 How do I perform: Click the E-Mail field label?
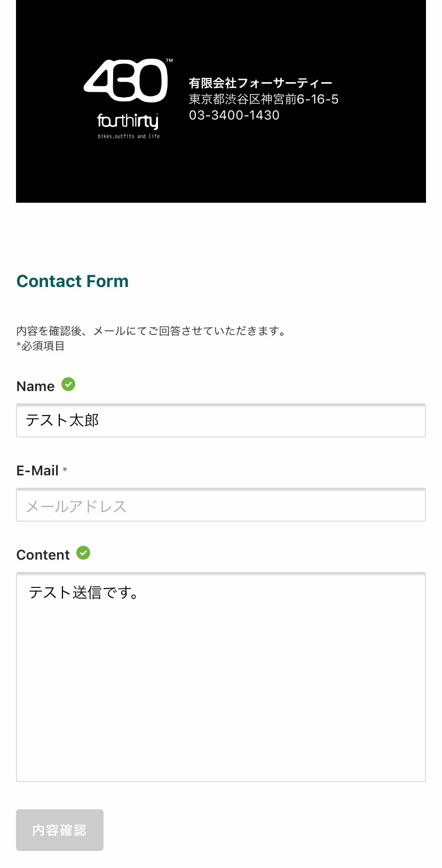pos(37,471)
